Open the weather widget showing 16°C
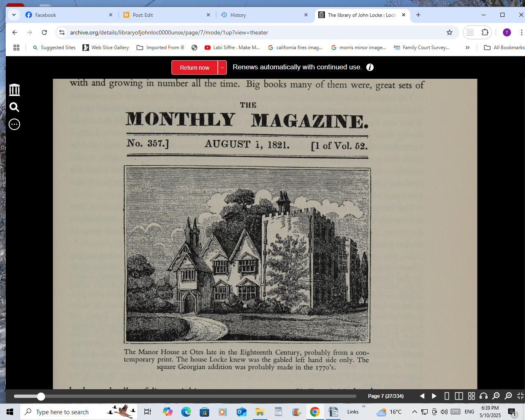 tap(389, 412)
